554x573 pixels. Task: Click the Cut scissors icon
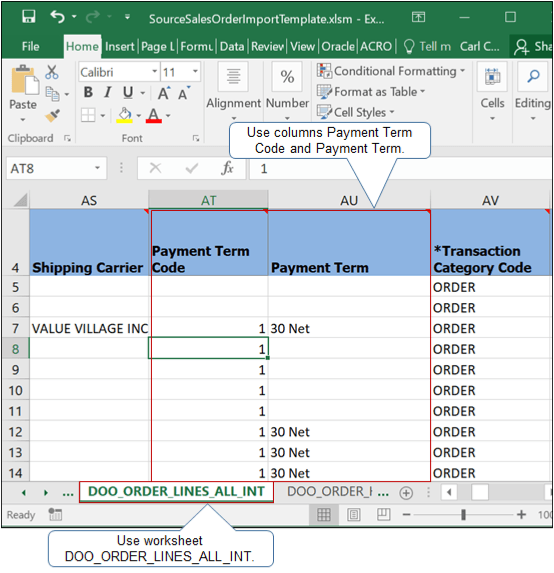[52, 72]
